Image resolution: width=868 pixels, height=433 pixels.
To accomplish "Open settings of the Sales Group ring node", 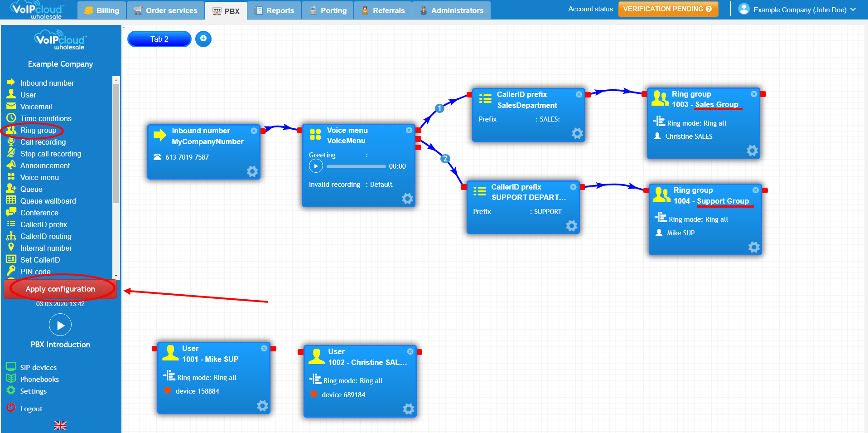I will pyautogui.click(x=752, y=151).
